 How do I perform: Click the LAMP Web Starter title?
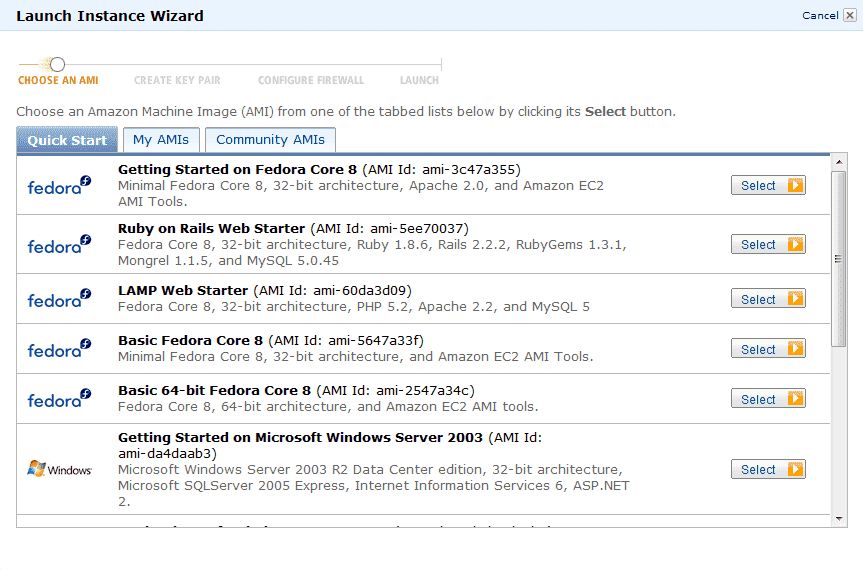pyautogui.click(x=183, y=291)
